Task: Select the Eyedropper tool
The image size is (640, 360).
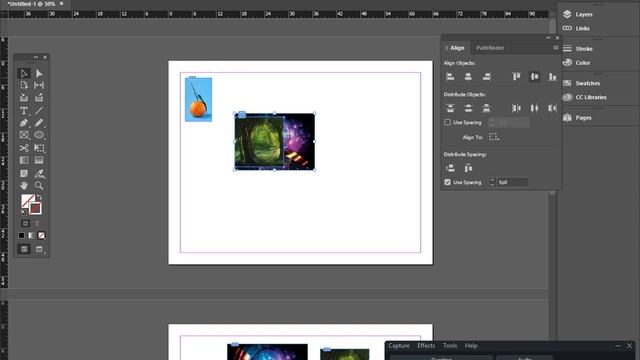Action: coord(39,174)
